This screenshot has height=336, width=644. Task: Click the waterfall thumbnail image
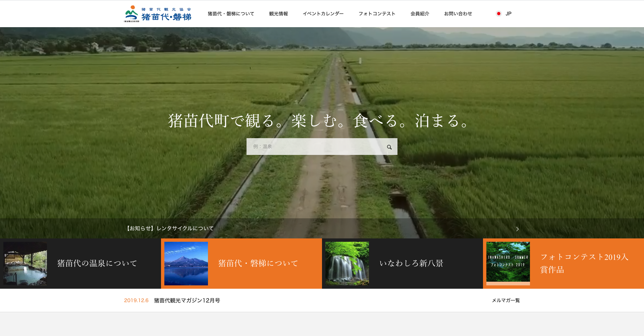coord(347,264)
